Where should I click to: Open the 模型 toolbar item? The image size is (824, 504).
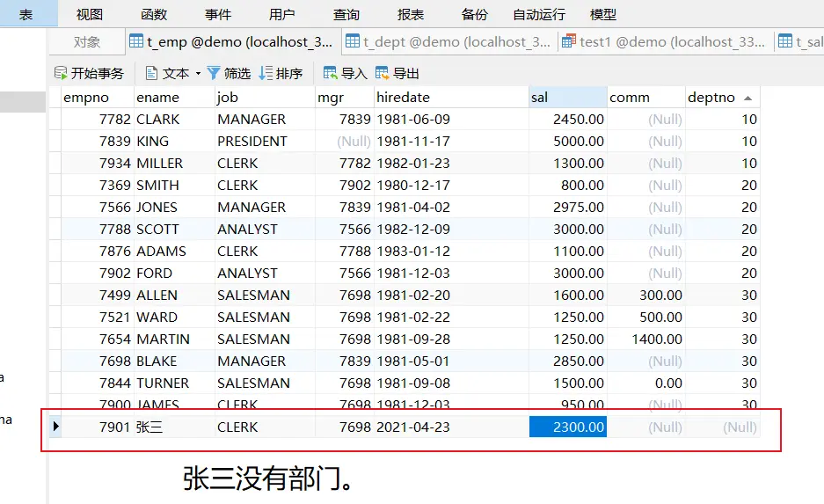point(602,14)
